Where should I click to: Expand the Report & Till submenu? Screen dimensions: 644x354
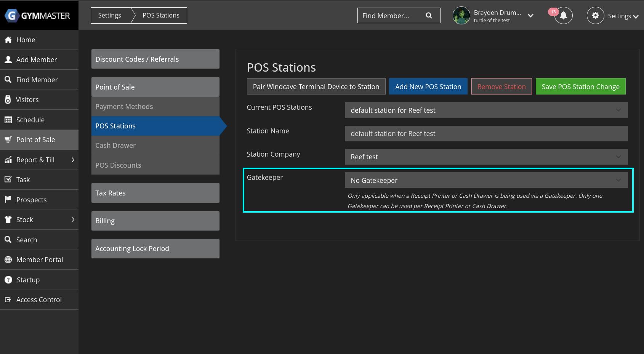point(73,160)
